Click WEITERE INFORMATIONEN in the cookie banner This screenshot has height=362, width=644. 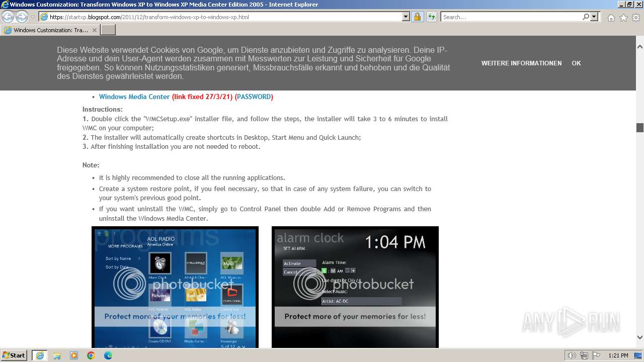coord(521,63)
